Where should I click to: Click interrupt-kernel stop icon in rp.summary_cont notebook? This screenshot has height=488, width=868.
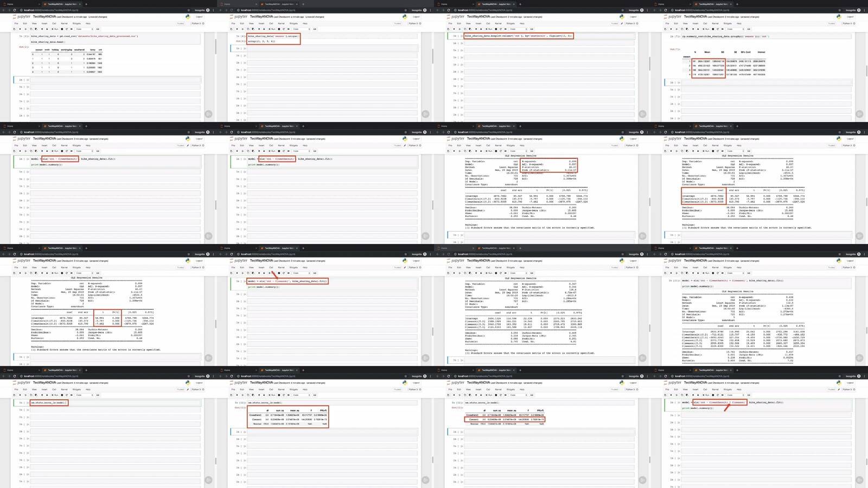tap(713, 29)
